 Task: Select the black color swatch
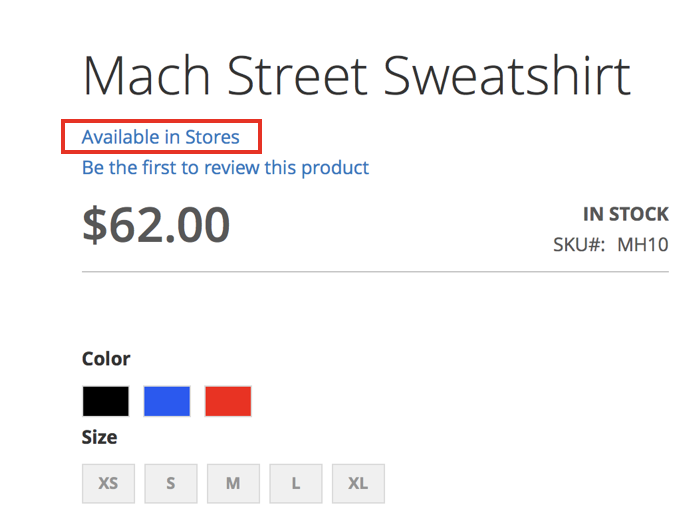click(105, 401)
